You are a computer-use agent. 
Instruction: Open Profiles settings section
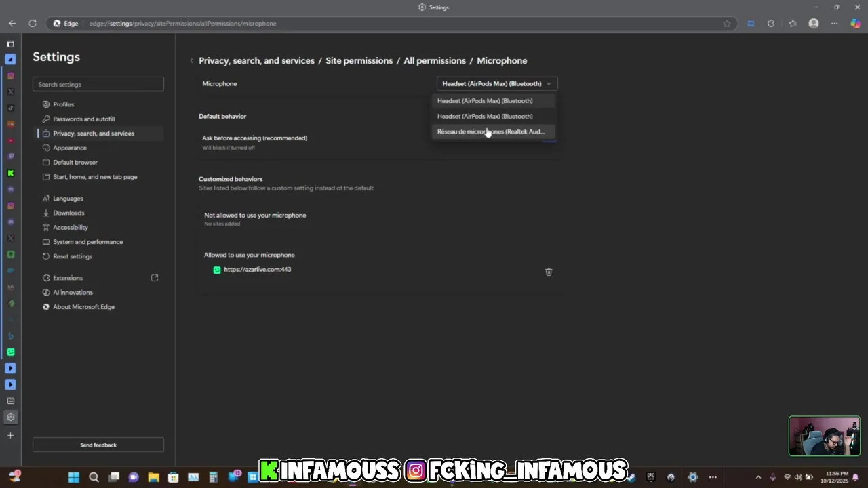(64, 104)
